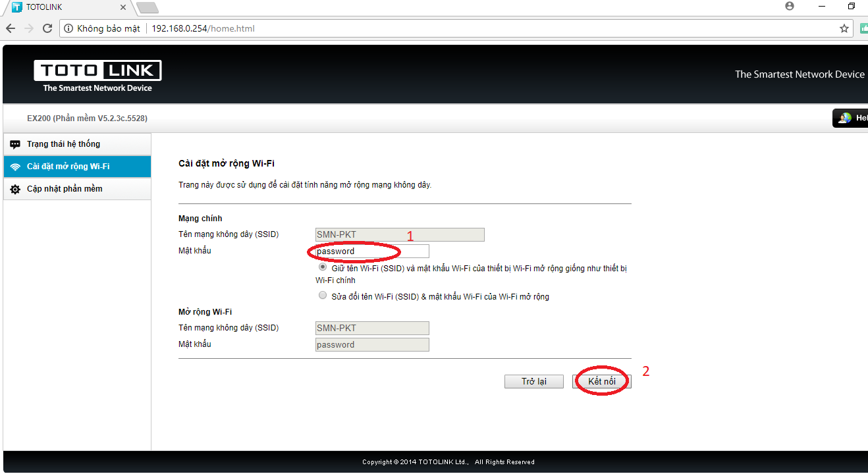This screenshot has height=476, width=868.
Task: Click main network SSID field
Action: pos(400,235)
